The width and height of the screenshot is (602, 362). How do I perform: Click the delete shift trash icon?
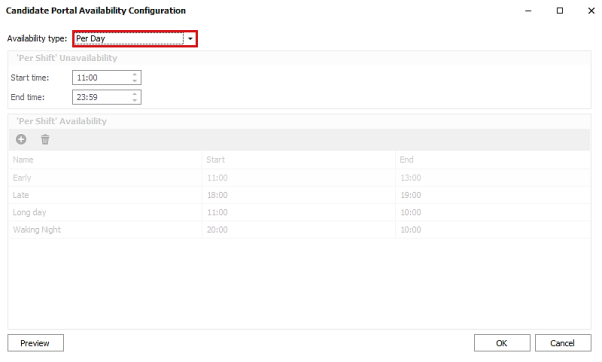point(45,139)
